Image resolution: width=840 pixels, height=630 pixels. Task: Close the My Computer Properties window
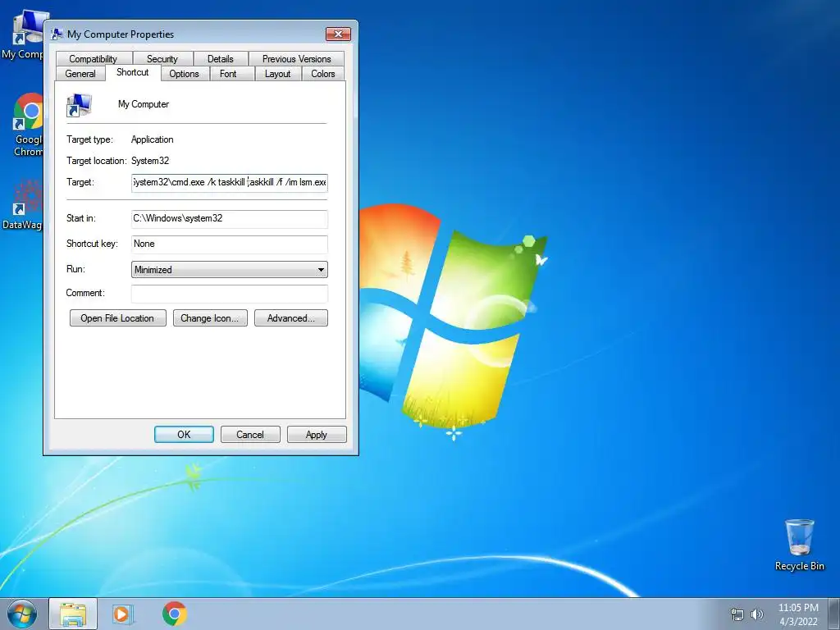point(338,34)
